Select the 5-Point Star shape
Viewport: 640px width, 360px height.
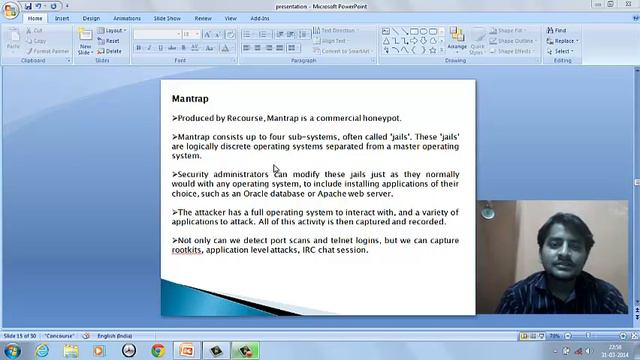(x=433, y=50)
